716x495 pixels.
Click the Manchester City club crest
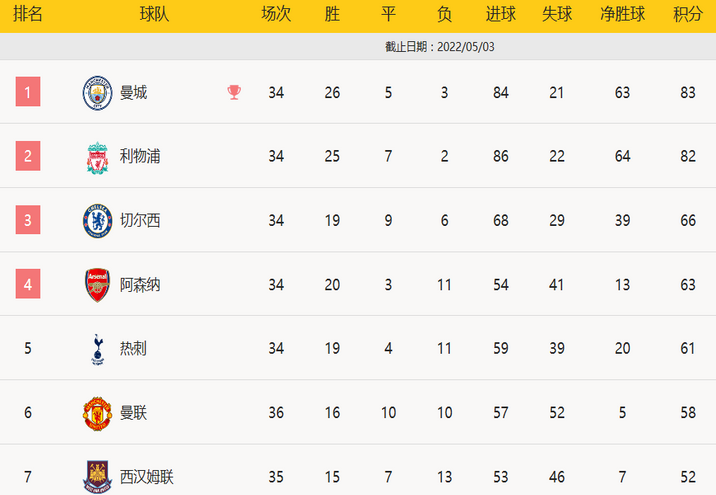97,93
